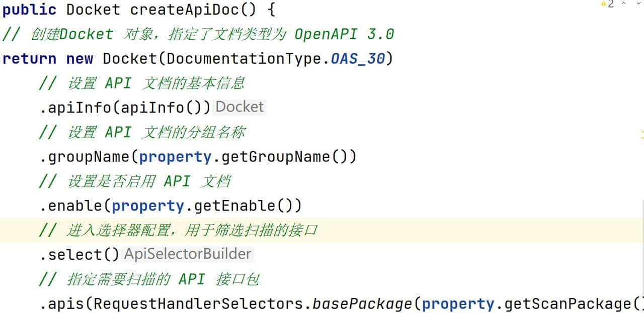Image resolution: width=644 pixels, height=313 pixels.
Task: Click the public keyword
Action: [x=29, y=9]
